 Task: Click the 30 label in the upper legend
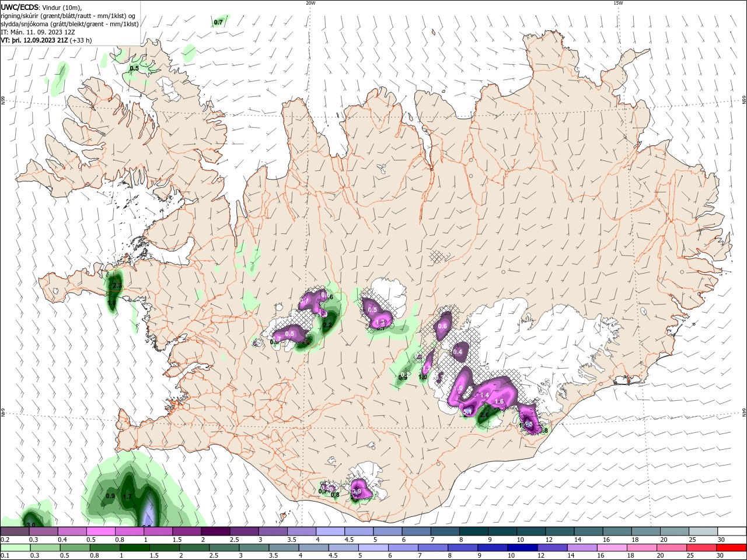[x=721, y=540]
